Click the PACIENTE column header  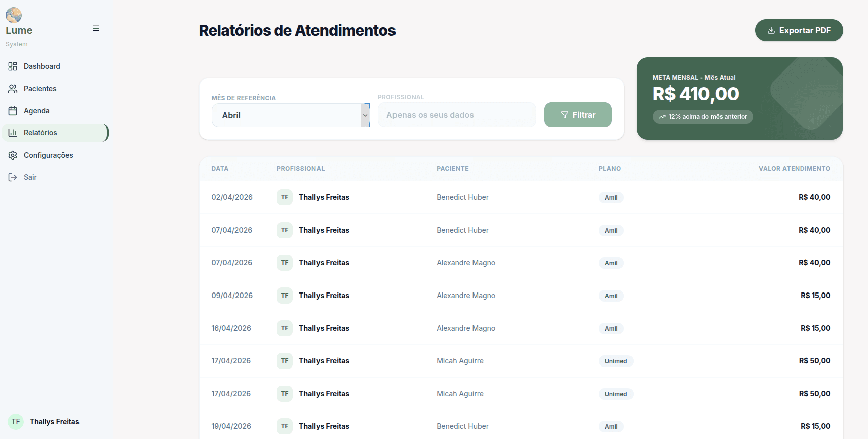(453, 169)
